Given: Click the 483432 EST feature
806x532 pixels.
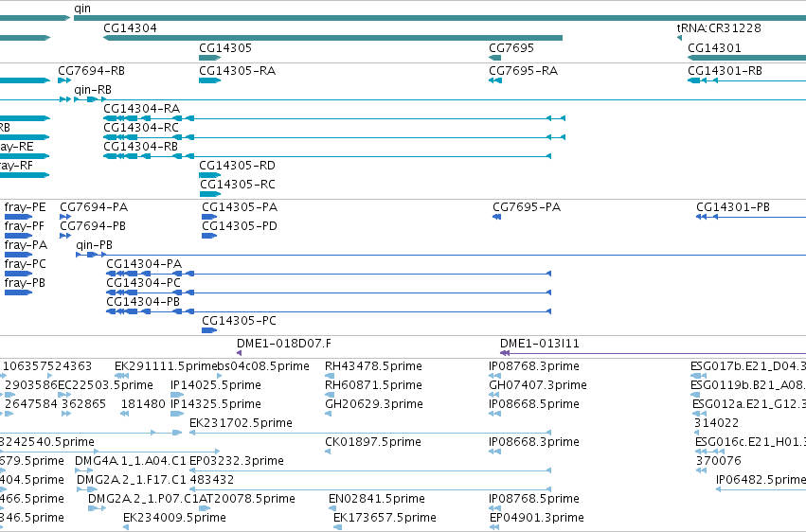Looking at the screenshot, I should pyautogui.click(x=370, y=489).
